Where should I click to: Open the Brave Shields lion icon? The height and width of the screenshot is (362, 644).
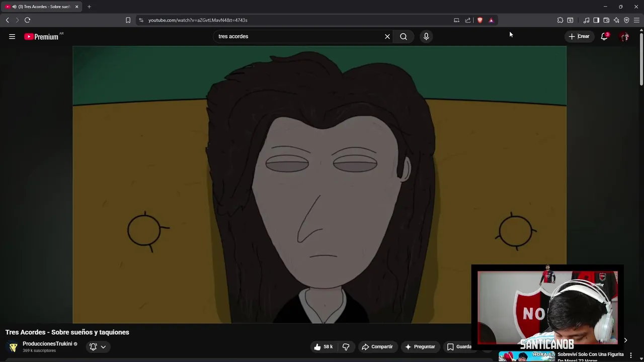(480, 20)
